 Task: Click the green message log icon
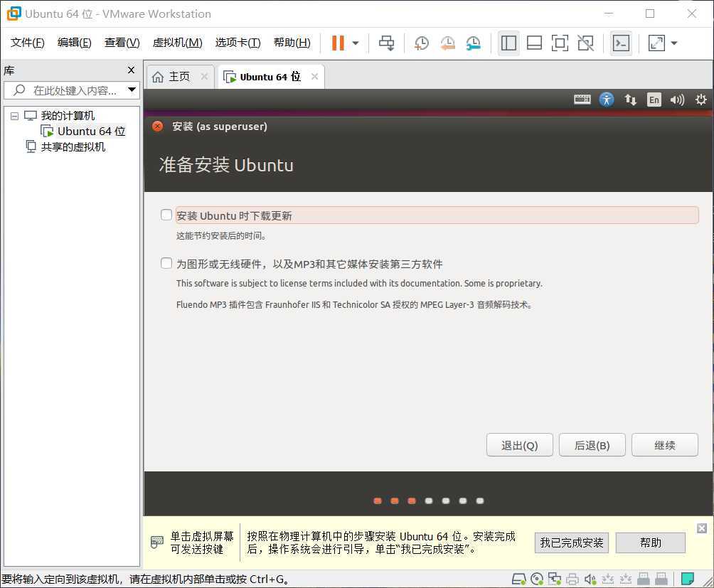click(687, 579)
